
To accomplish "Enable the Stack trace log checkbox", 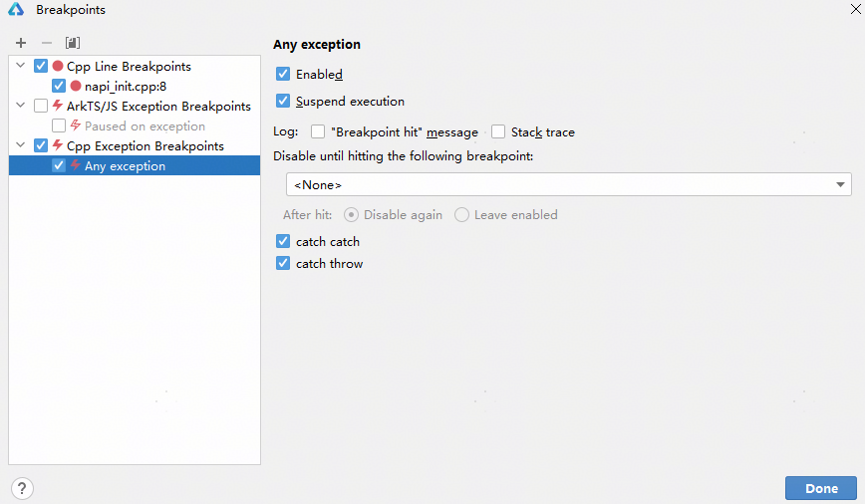I will (x=498, y=132).
